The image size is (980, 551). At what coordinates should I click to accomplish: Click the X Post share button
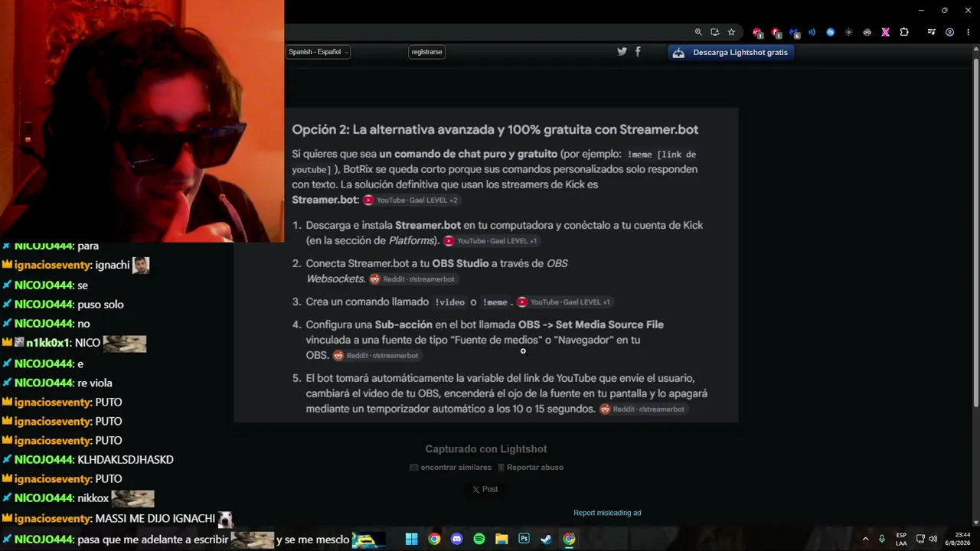[485, 489]
